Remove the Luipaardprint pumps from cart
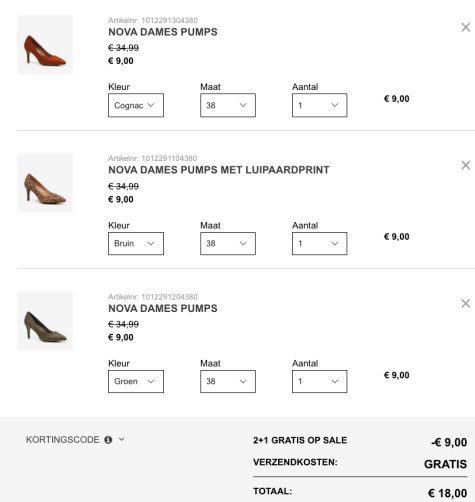This screenshot has width=475, height=502. click(x=465, y=165)
